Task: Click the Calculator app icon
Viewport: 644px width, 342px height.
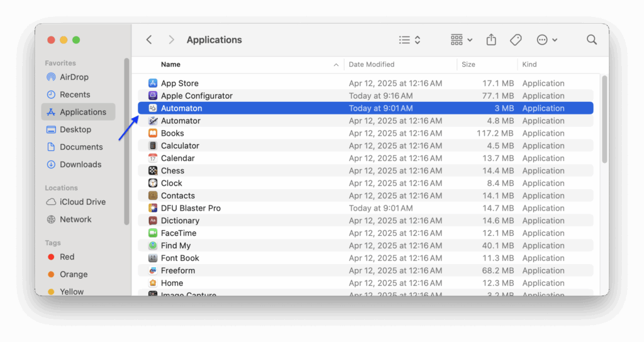Action: (153, 146)
